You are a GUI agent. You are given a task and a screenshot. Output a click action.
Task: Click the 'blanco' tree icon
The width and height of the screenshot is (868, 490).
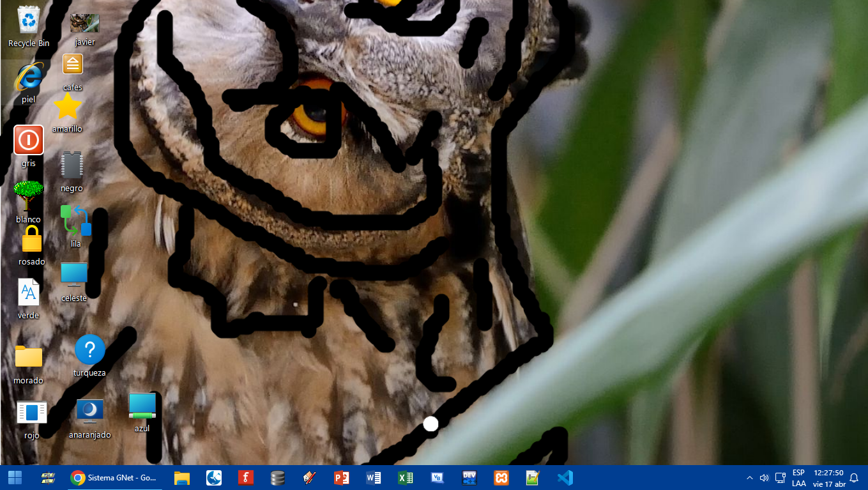coord(29,196)
